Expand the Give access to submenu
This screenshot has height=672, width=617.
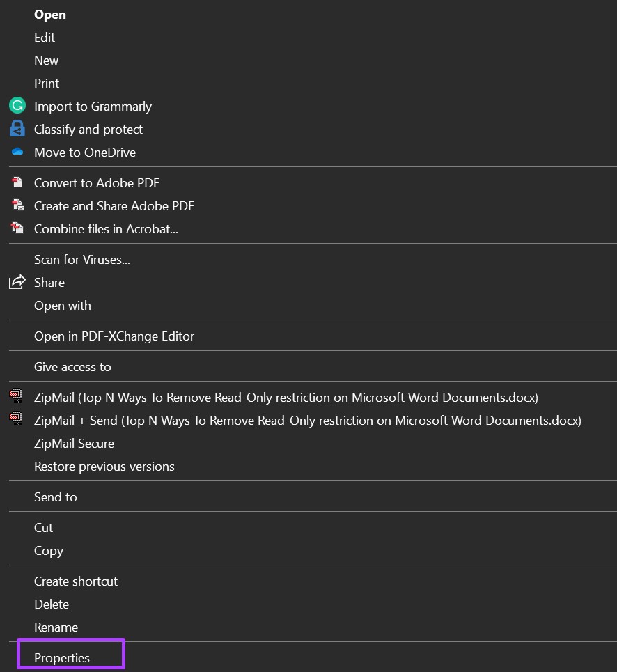coord(73,367)
